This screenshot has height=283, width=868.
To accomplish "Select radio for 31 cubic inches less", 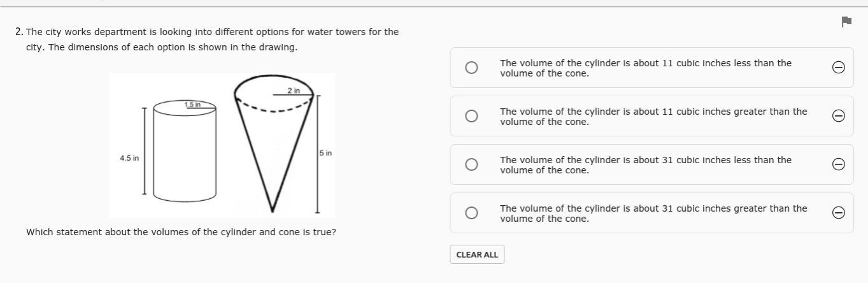I will click(471, 164).
